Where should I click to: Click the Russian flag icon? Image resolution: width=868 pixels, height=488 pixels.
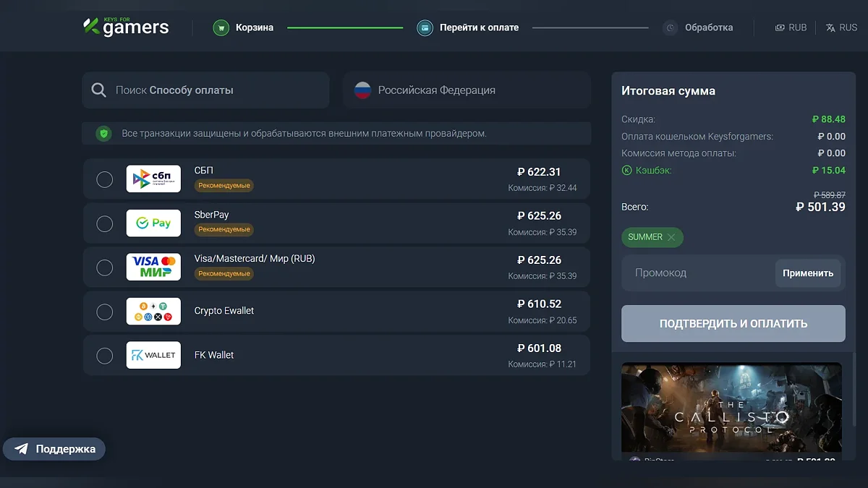point(362,90)
